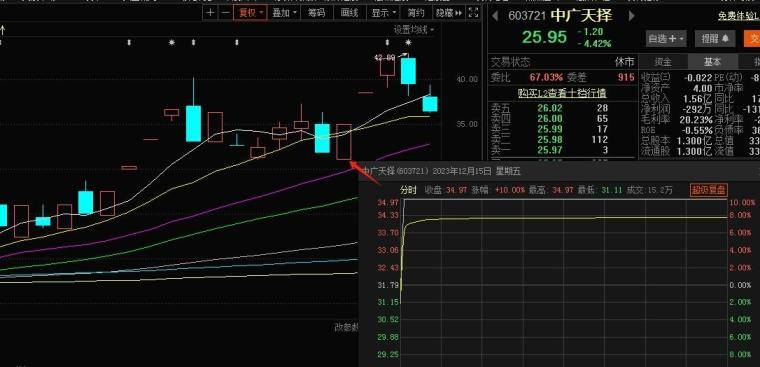Click the 40.00 price axis label
Viewport: 760px width, 367px height.
pos(466,80)
